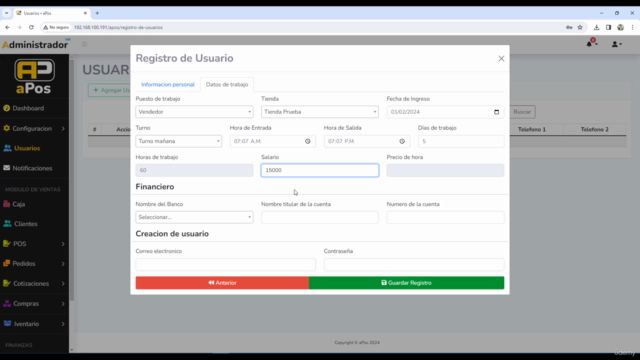Click the Salario input field

(320, 170)
